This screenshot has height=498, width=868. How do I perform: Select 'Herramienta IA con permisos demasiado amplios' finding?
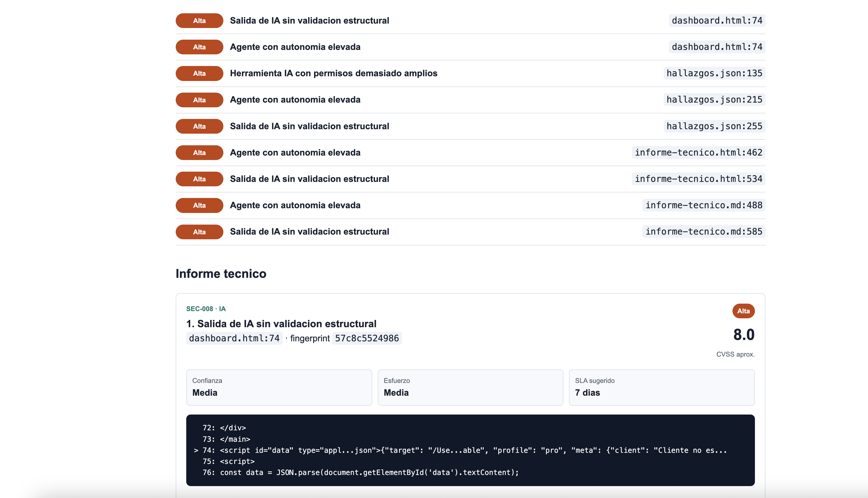tap(333, 73)
